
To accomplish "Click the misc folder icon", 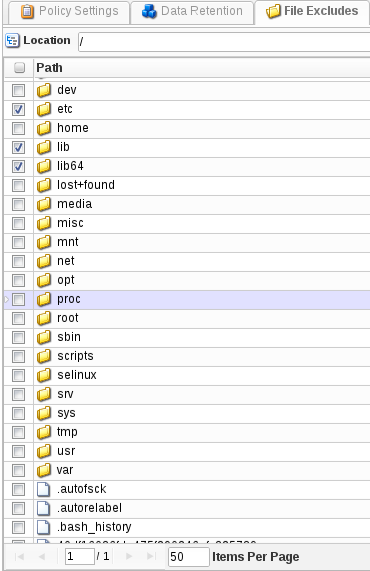I will point(44,223).
